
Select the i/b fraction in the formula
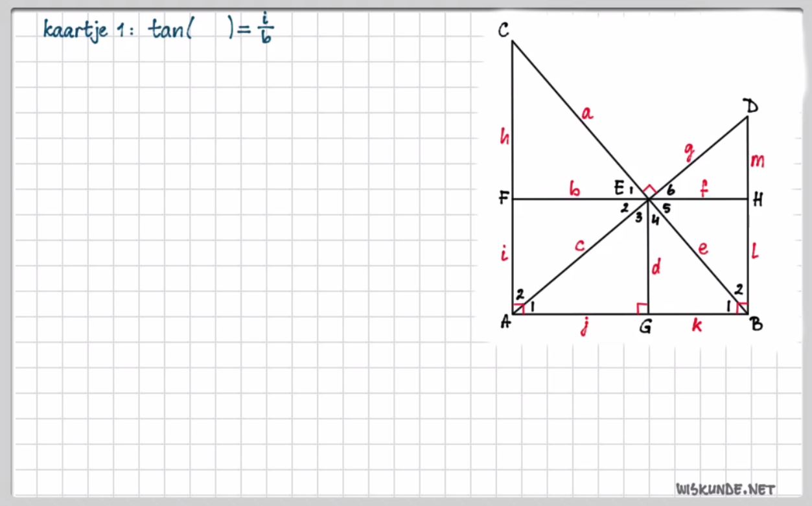point(264,30)
